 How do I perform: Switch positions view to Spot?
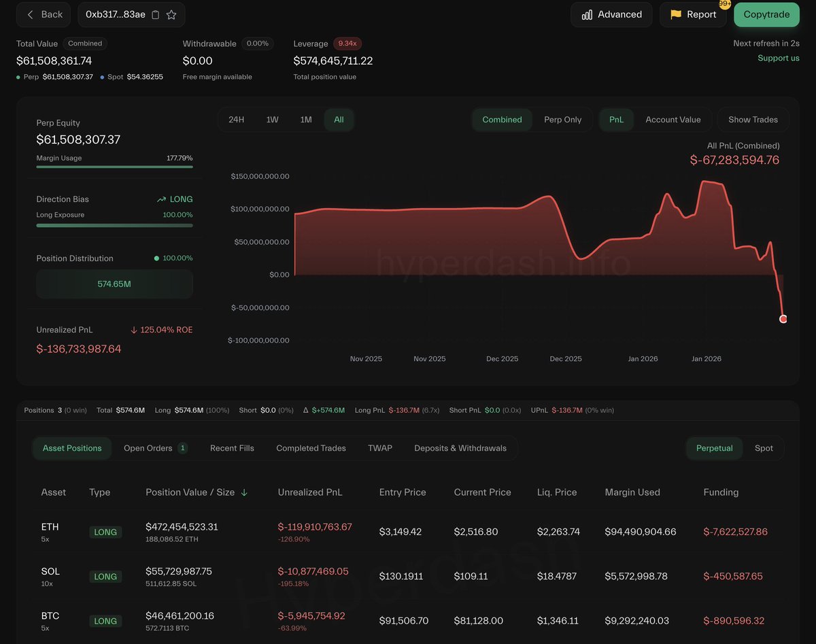pyautogui.click(x=763, y=448)
